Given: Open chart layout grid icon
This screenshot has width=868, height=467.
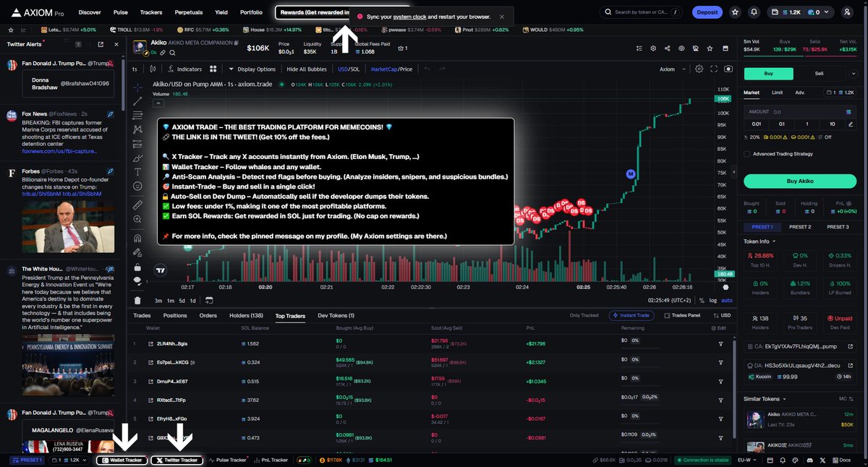Looking at the screenshot, I should (213, 69).
